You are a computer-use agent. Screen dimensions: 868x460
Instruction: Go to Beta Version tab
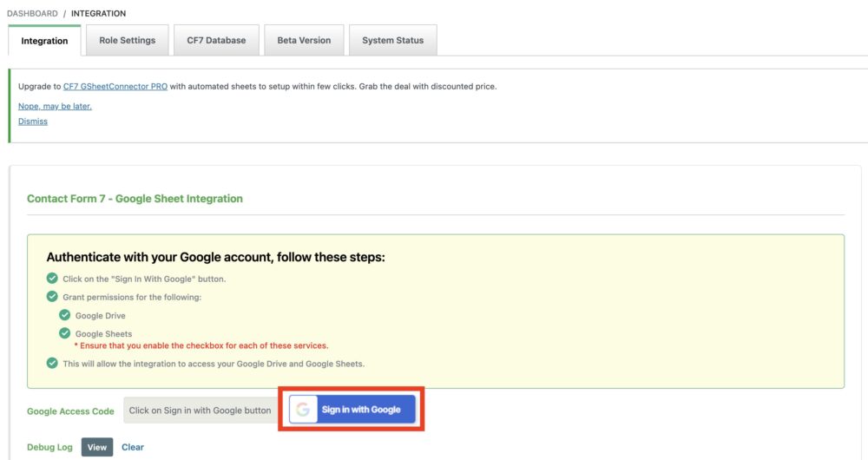tap(304, 40)
